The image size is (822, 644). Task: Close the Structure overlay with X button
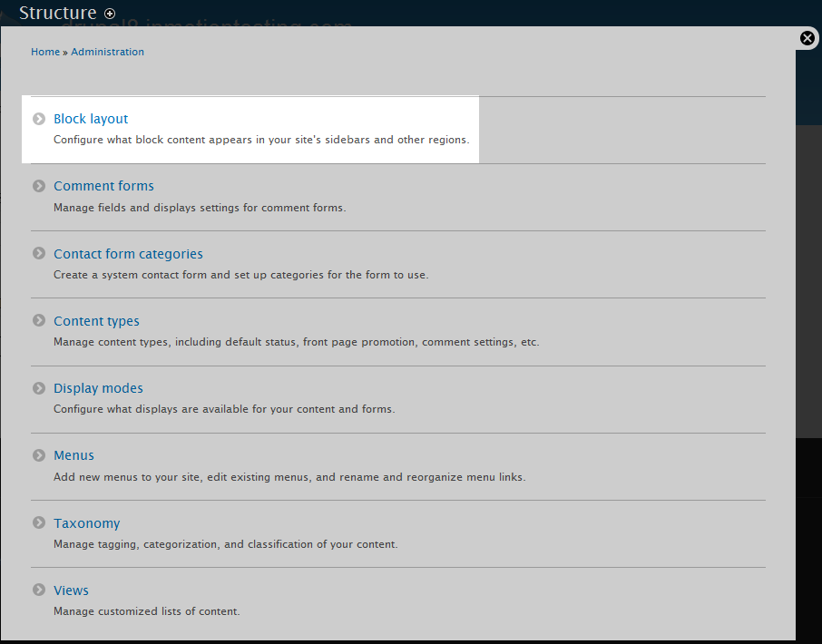807,38
